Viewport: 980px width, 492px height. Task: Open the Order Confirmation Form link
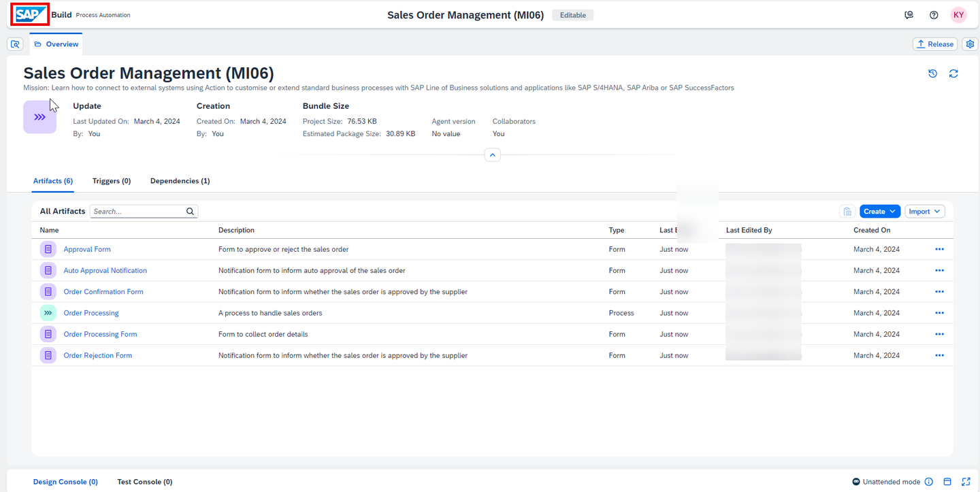click(103, 292)
